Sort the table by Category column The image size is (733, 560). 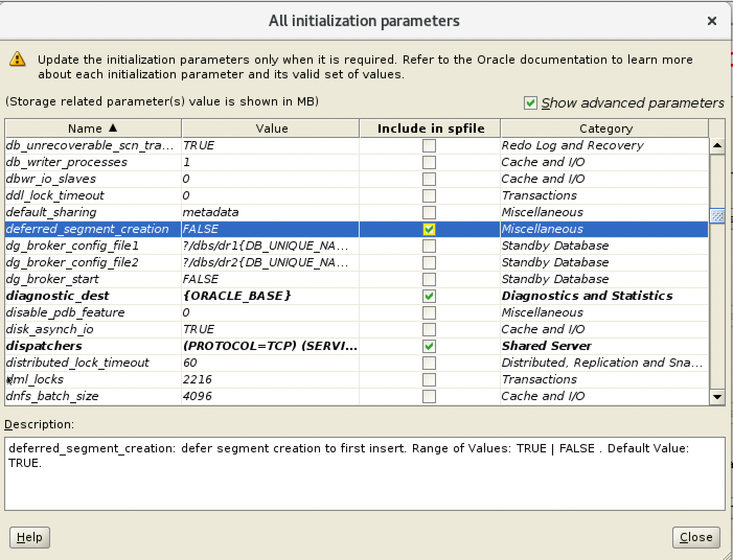605,128
